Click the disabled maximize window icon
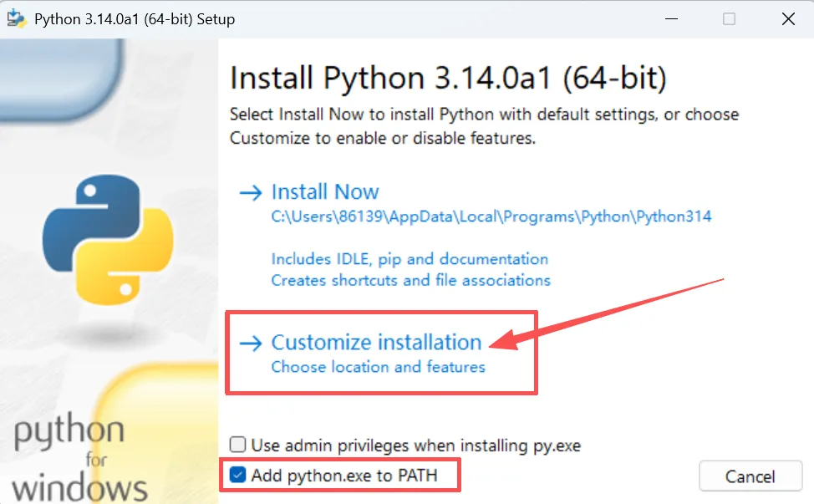814x504 pixels. [729, 18]
